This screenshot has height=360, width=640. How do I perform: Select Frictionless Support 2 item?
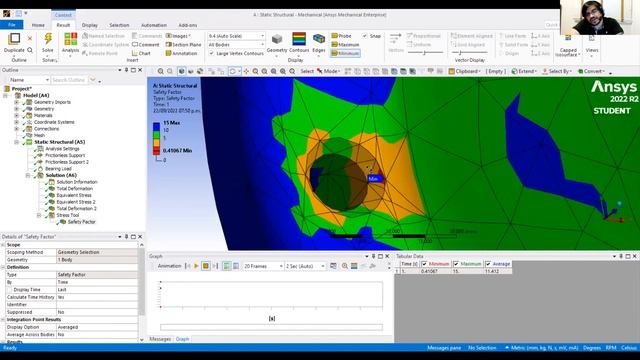pos(67,162)
